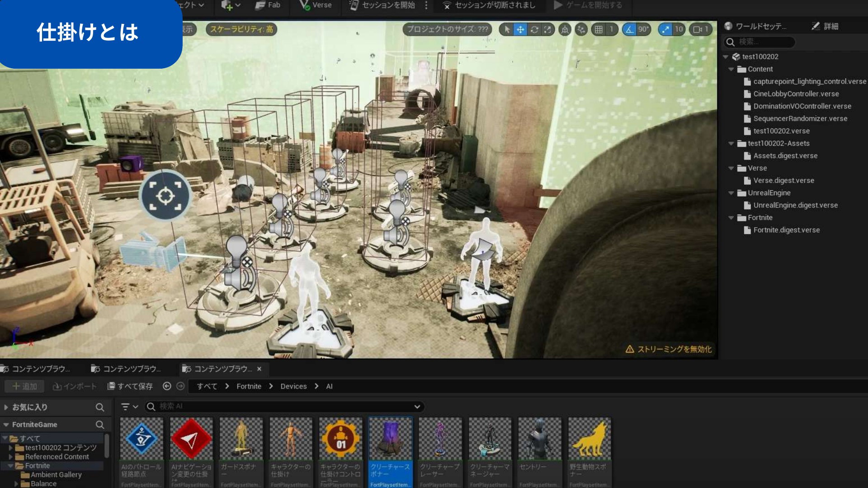This screenshot has width=868, height=488.
Task: Toggle grid snapping in viewport
Action: (599, 29)
